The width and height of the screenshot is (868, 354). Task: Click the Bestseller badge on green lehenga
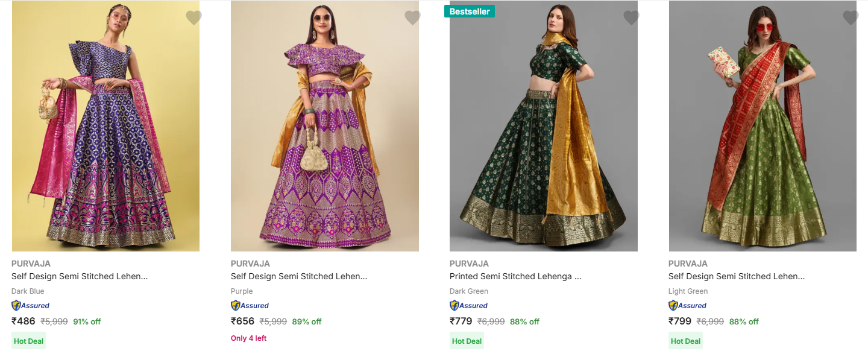(470, 11)
